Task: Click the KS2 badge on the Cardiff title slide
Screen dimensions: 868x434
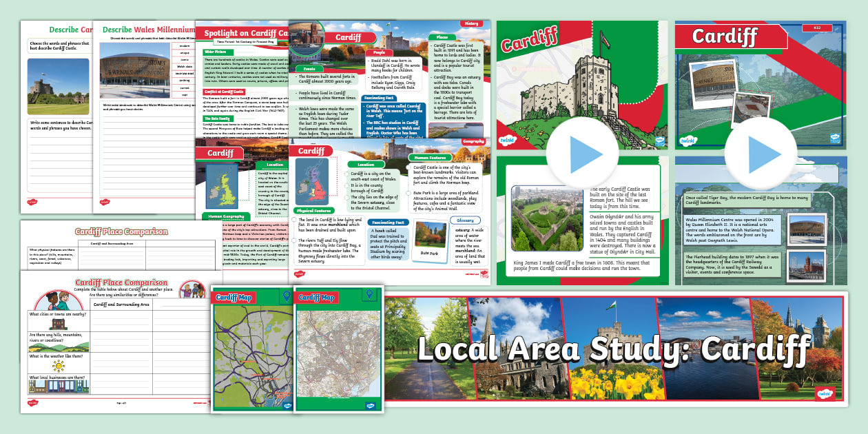Action: [x=817, y=28]
